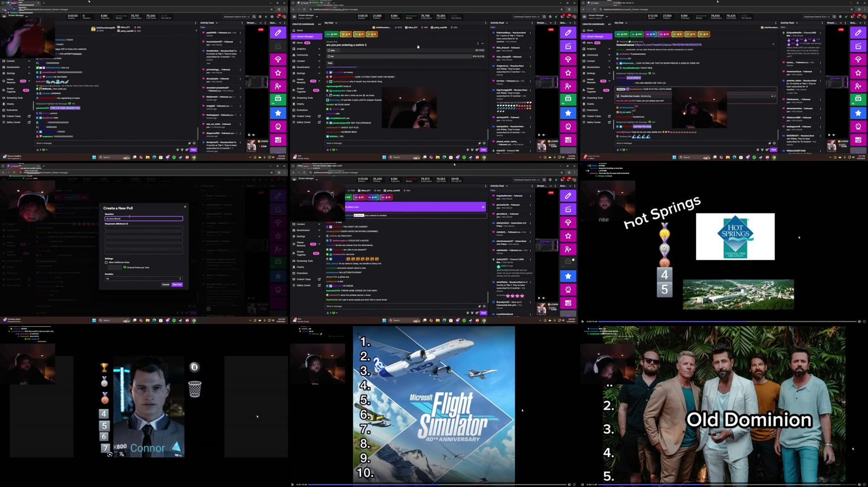Click the x.com link in the top-right dashboard chat
Image resolution: width=868 pixels, height=487 pixels.
[x=668, y=45]
